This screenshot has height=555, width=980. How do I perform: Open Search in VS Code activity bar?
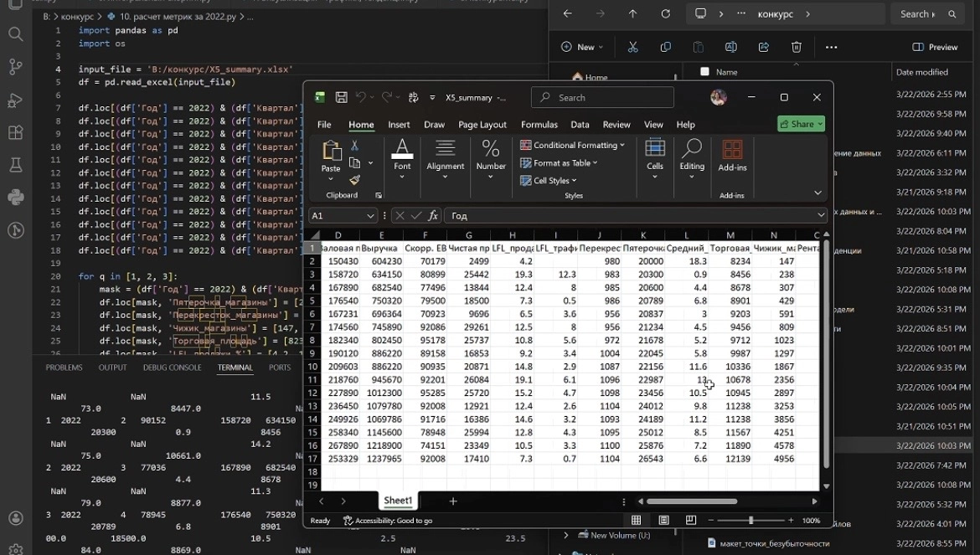coord(16,34)
